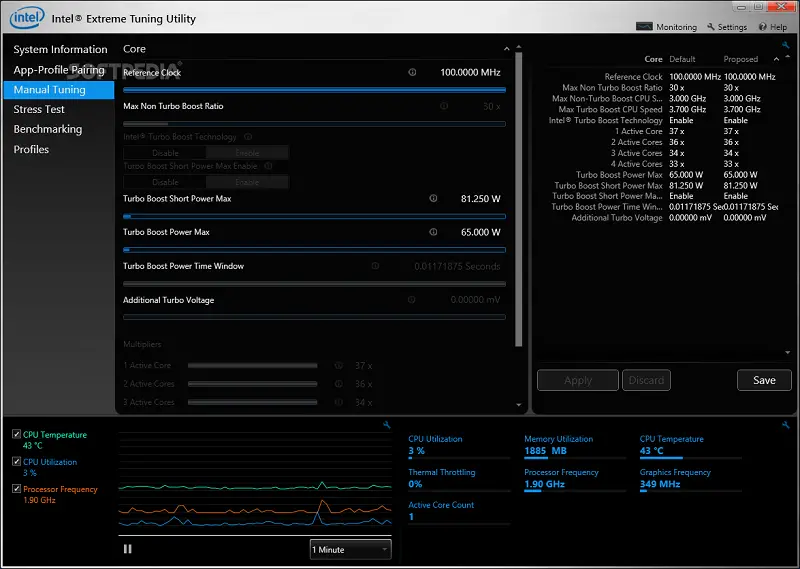Adjust Turbo Boost Short Power Max slider

(x=314, y=216)
